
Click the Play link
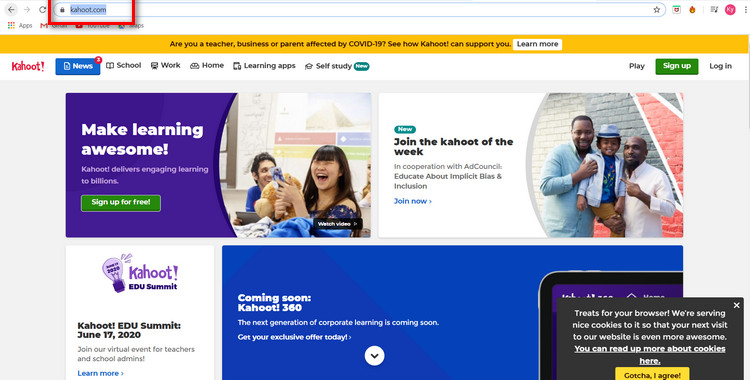[637, 66]
